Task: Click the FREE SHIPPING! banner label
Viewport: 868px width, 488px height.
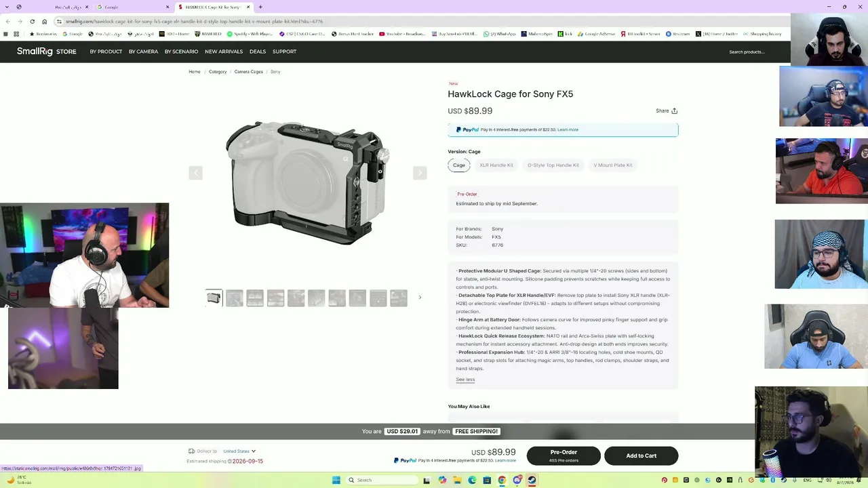Action: (476, 431)
